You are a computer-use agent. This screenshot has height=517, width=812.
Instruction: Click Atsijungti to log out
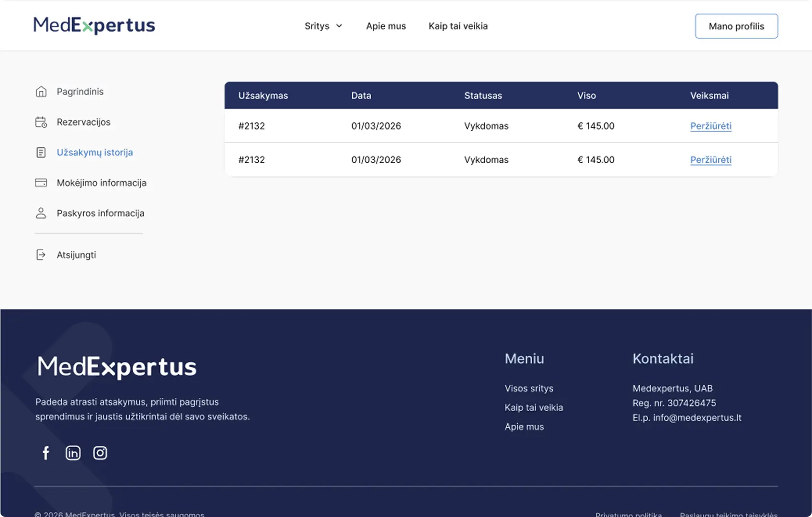(66, 255)
